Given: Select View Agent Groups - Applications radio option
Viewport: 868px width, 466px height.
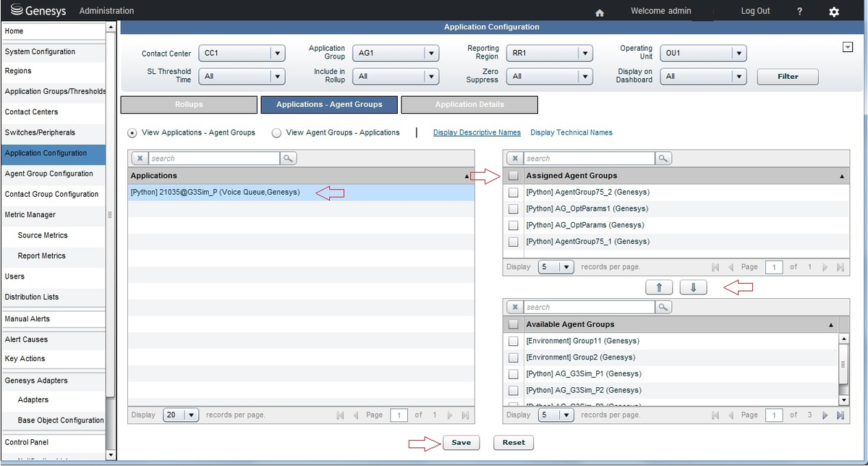Looking at the screenshot, I should coord(276,133).
